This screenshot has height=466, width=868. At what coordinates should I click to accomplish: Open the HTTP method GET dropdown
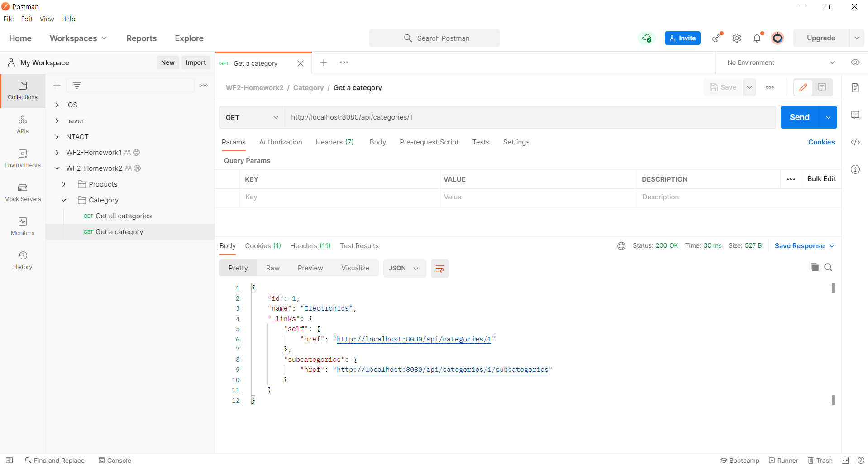[x=252, y=117]
